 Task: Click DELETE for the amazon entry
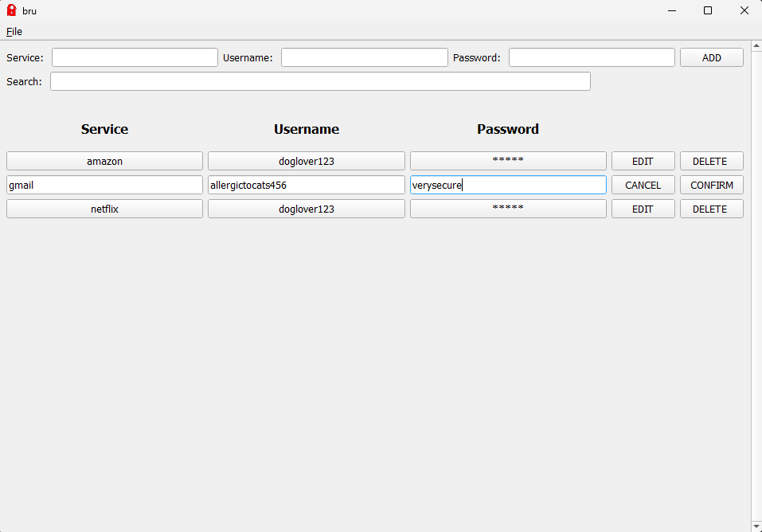coord(712,161)
